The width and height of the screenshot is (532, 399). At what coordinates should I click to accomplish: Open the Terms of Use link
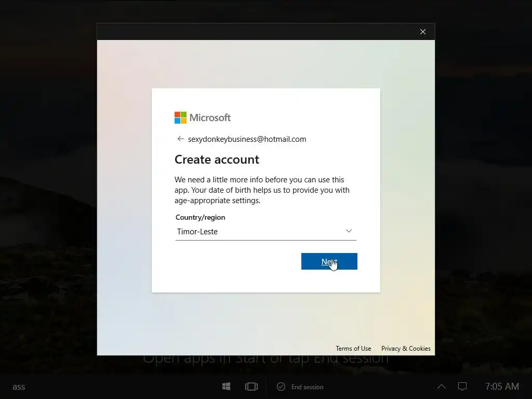tap(353, 349)
